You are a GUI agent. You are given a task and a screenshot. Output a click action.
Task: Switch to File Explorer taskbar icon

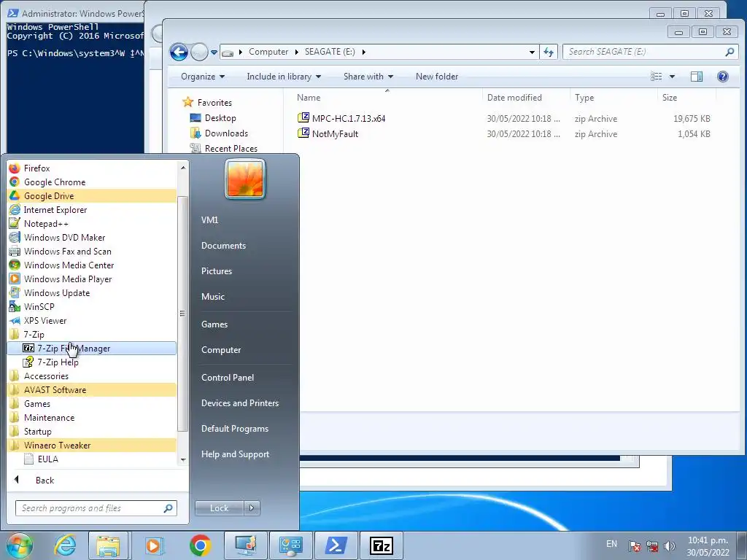coord(108,545)
